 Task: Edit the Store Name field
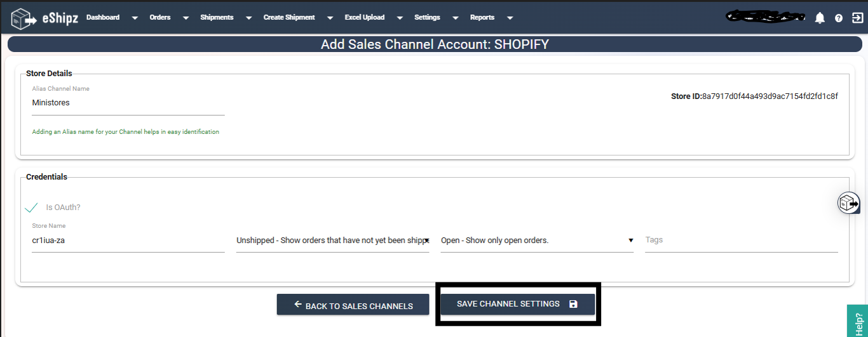tap(128, 241)
